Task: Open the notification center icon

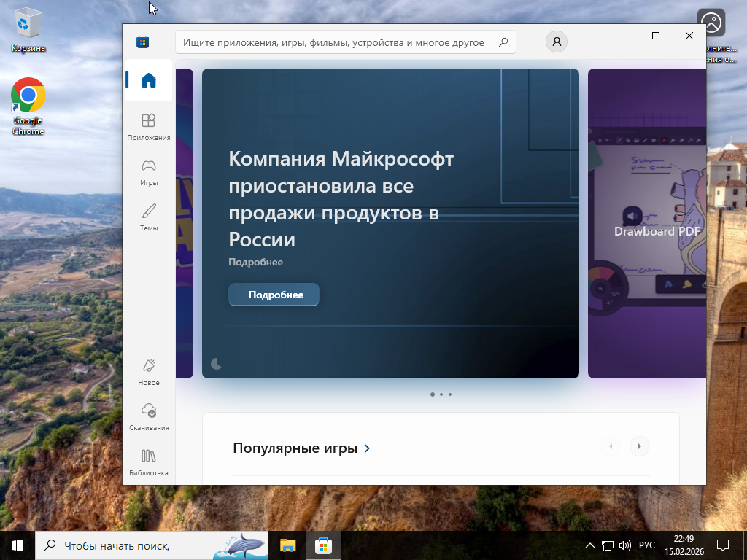Action: click(x=723, y=545)
